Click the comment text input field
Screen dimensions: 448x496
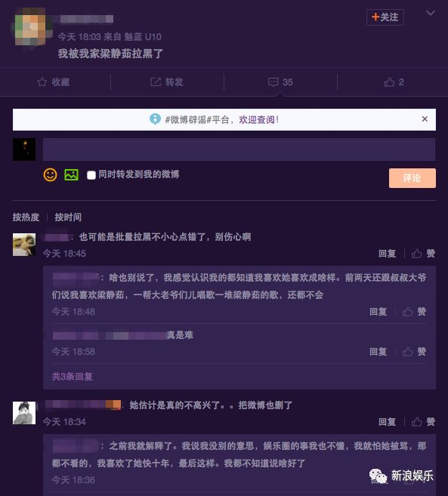[x=239, y=149]
